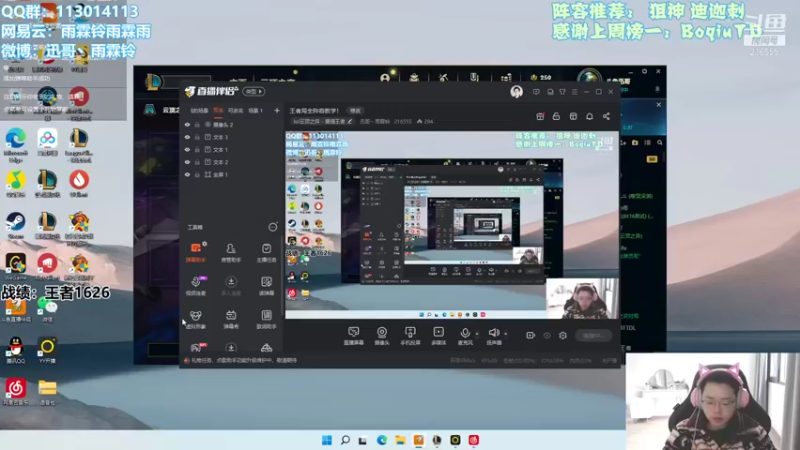The width and height of the screenshot is (800, 450).
Task: Open Windows Start button on taskbar
Action: pyautogui.click(x=327, y=440)
